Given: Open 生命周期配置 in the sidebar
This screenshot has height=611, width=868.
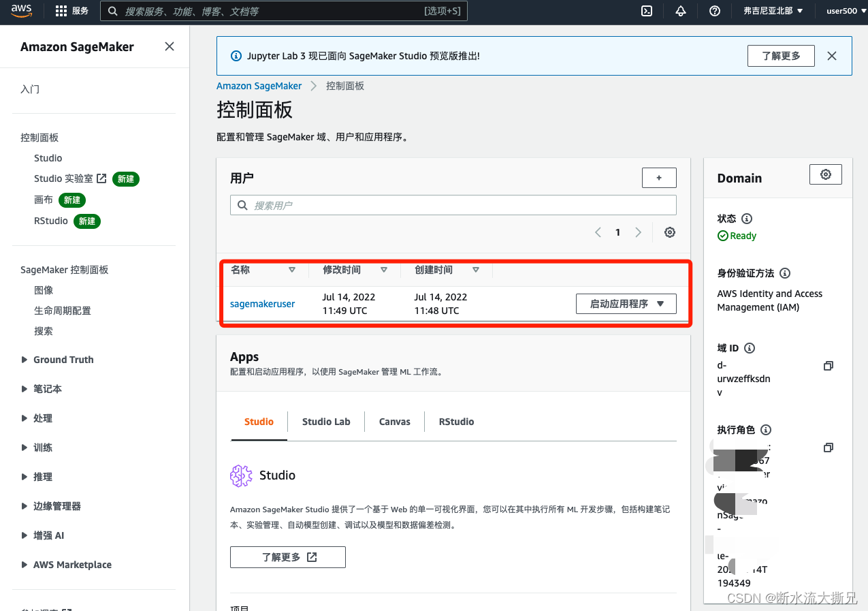Looking at the screenshot, I should pos(63,311).
